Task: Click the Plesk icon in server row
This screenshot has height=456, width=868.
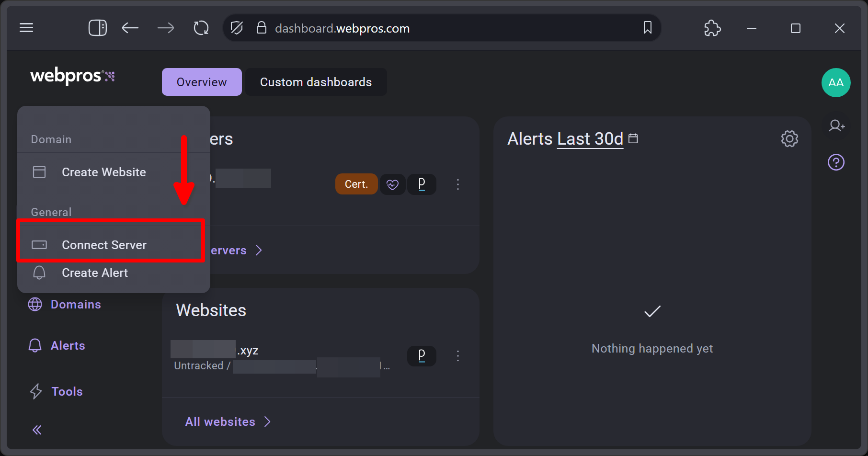Action: (422, 184)
